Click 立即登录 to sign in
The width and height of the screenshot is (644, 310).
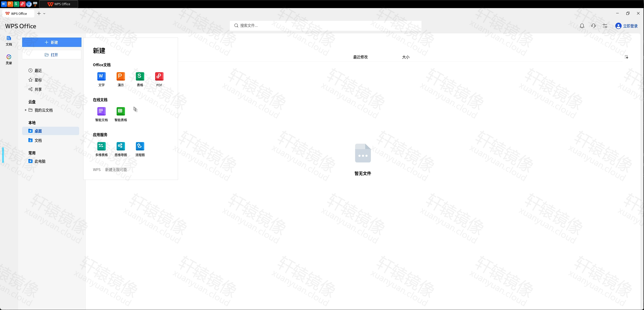pos(630,26)
